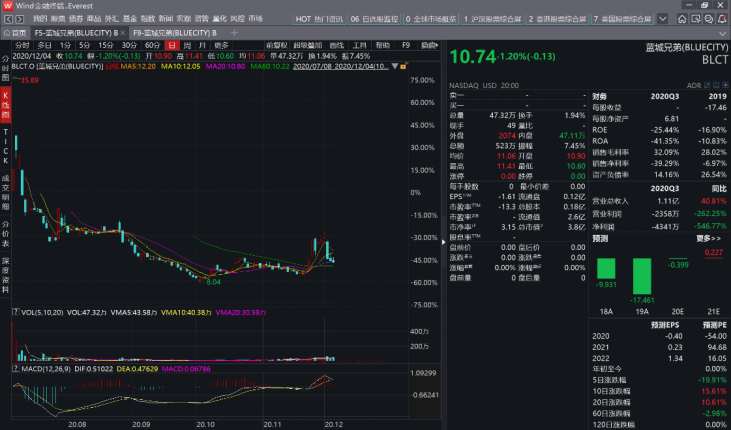Click the HOT 热门资讯 button
The height and width of the screenshot is (430, 731).
pos(319,19)
